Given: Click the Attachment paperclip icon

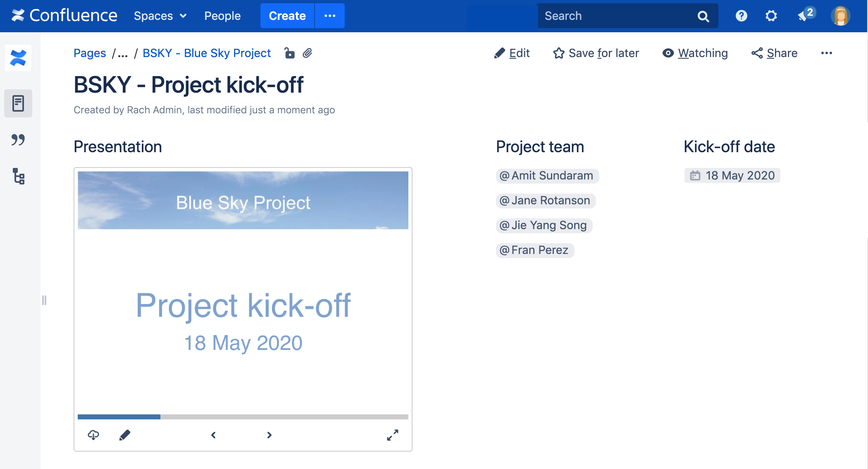Looking at the screenshot, I should pyautogui.click(x=308, y=54).
